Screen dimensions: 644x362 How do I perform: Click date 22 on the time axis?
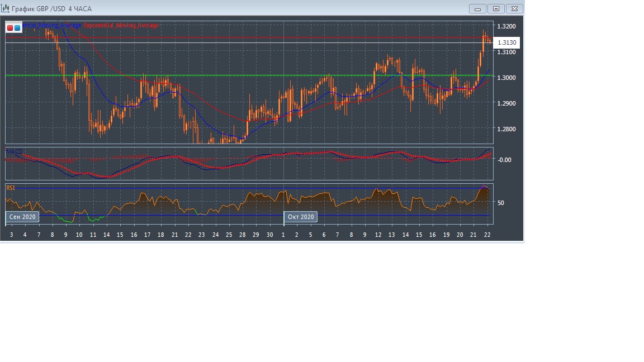click(x=487, y=235)
